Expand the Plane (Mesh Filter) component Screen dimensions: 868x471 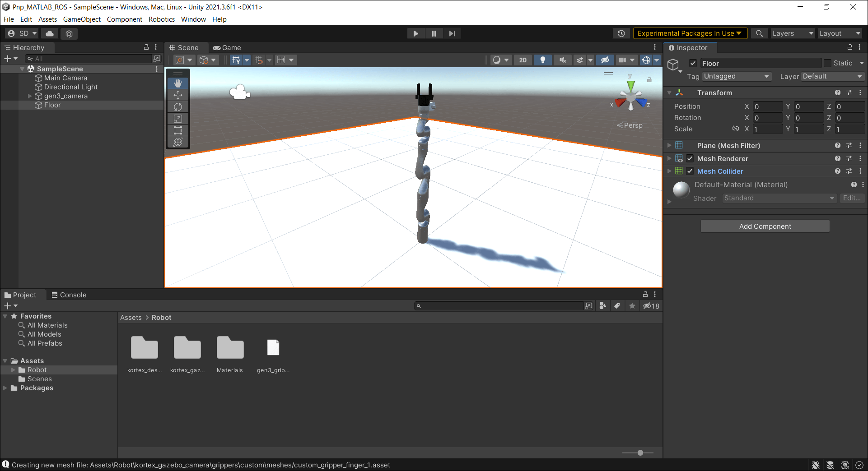pyautogui.click(x=669, y=145)
